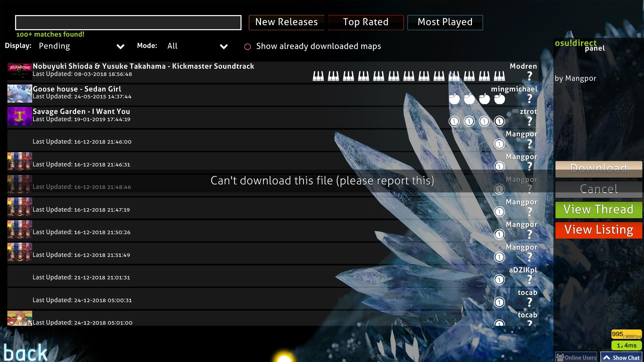Switch to the Top Rated tab
The height and width of the screenshot is (362, 644).
point(366,22)
